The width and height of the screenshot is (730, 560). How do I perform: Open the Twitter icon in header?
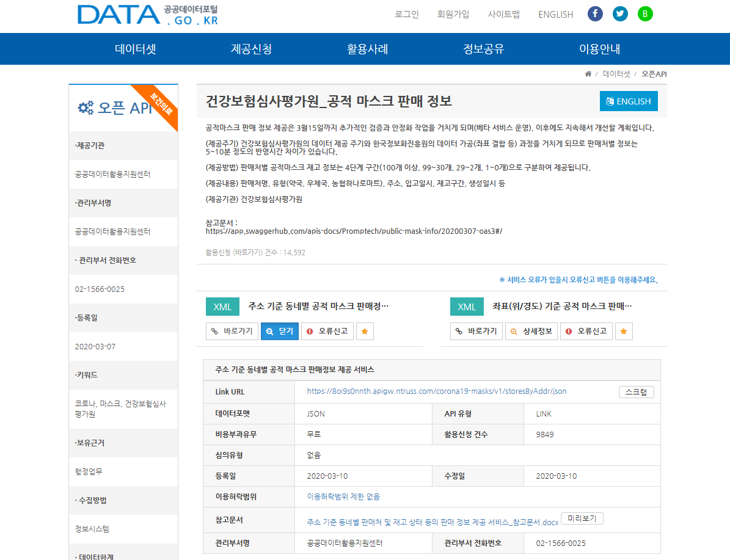[x=620, y=13]
